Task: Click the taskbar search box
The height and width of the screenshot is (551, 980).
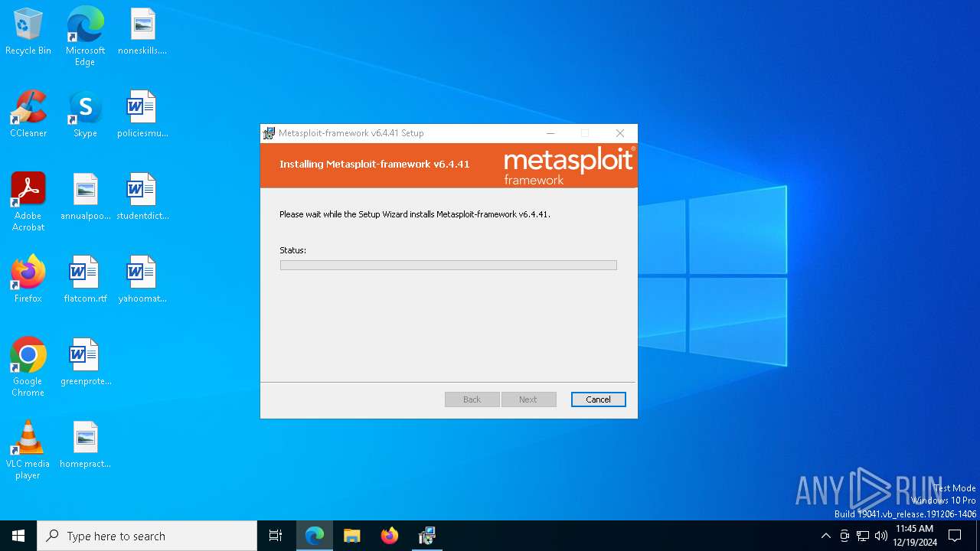Action: (x=147, y=536)
